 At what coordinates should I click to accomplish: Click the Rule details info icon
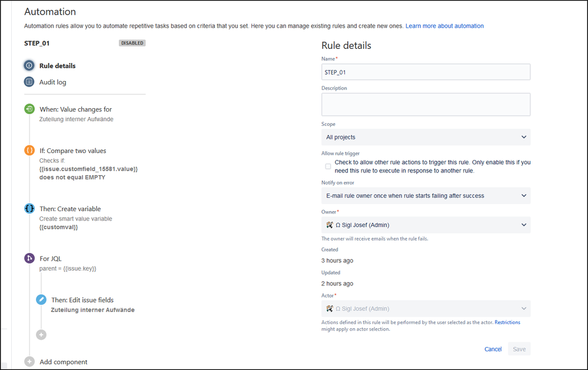[29, 65]
